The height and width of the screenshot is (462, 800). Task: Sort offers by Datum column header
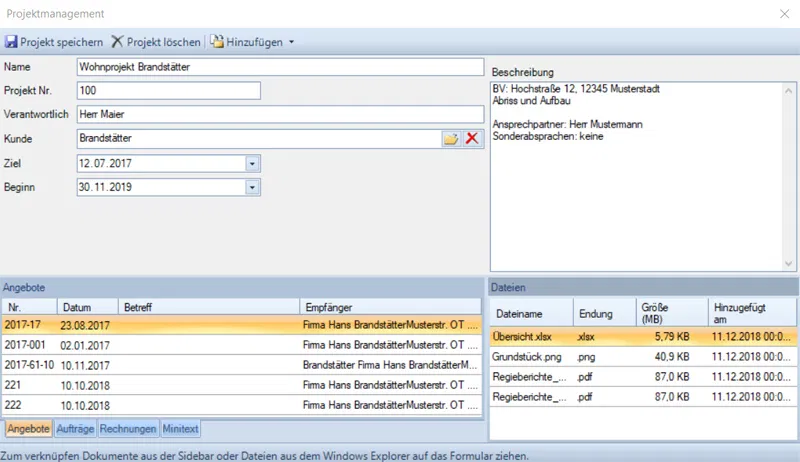[87, 307]
